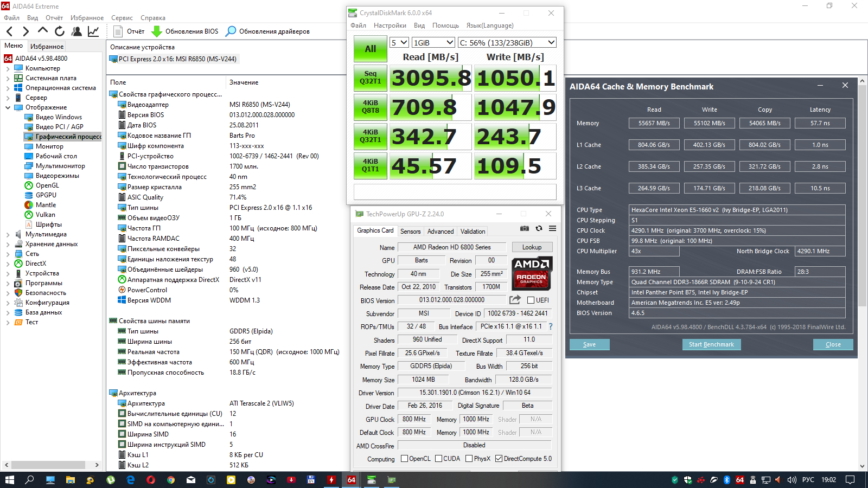Click the up-level arrow in AIDA64 toolbar

pyautogui.click(x=42, y=30)
